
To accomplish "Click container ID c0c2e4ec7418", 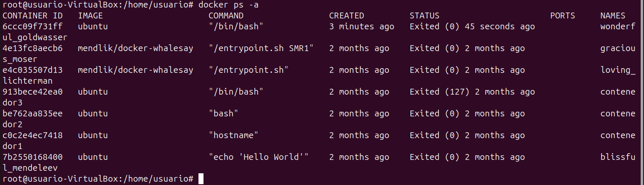I will coord(33,136).
